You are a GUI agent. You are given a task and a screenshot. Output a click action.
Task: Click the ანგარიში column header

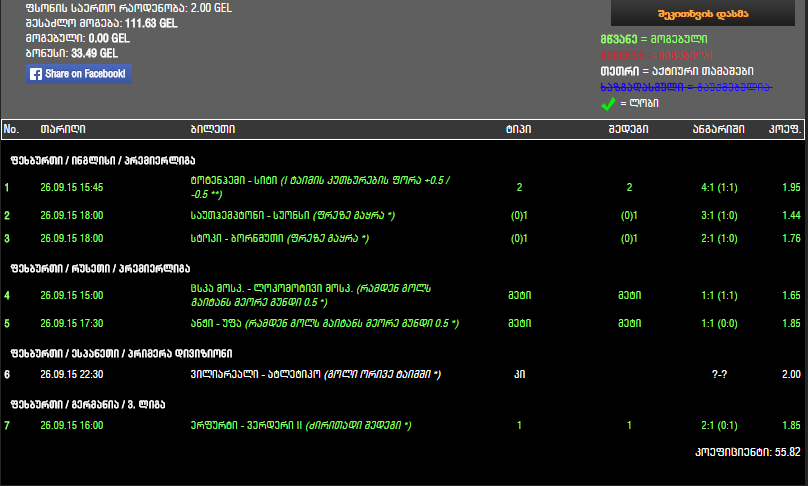point(718,129)
